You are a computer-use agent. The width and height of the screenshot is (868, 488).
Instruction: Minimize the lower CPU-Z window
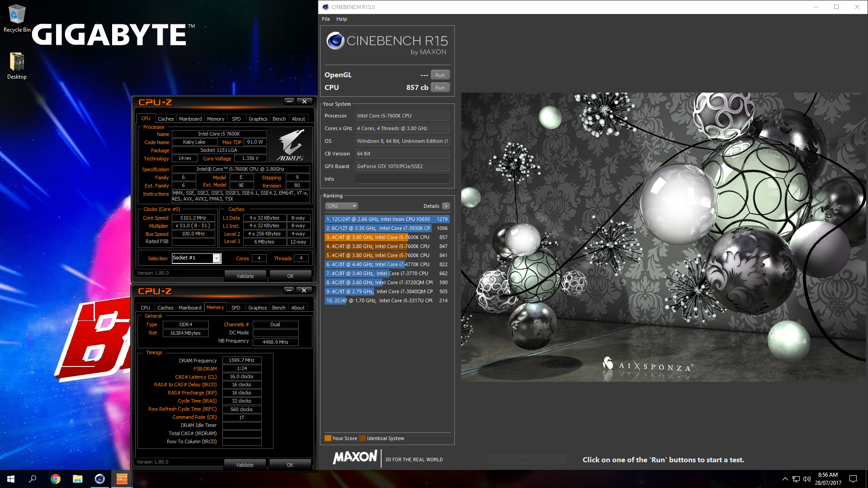coord(289,290)
